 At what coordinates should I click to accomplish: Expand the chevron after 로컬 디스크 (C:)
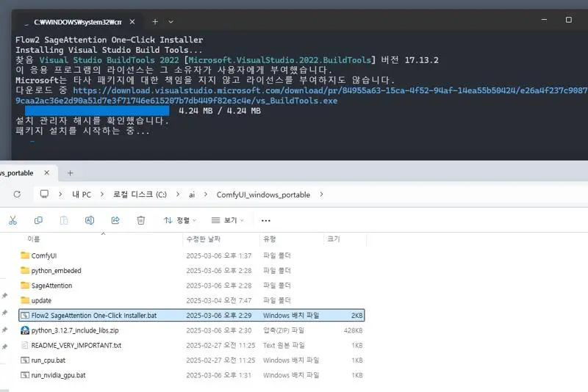point(178,194)
